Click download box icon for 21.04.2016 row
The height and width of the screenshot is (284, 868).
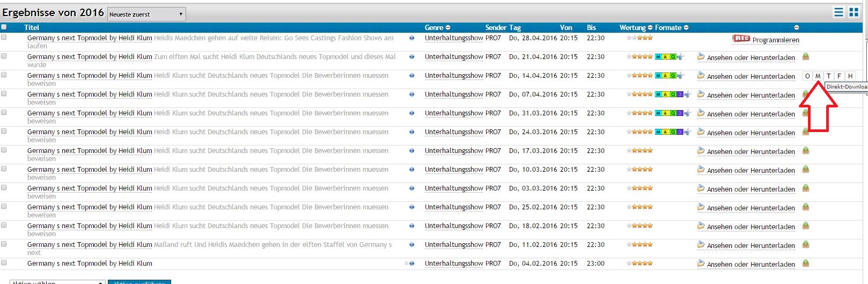[x=805, y=57]
